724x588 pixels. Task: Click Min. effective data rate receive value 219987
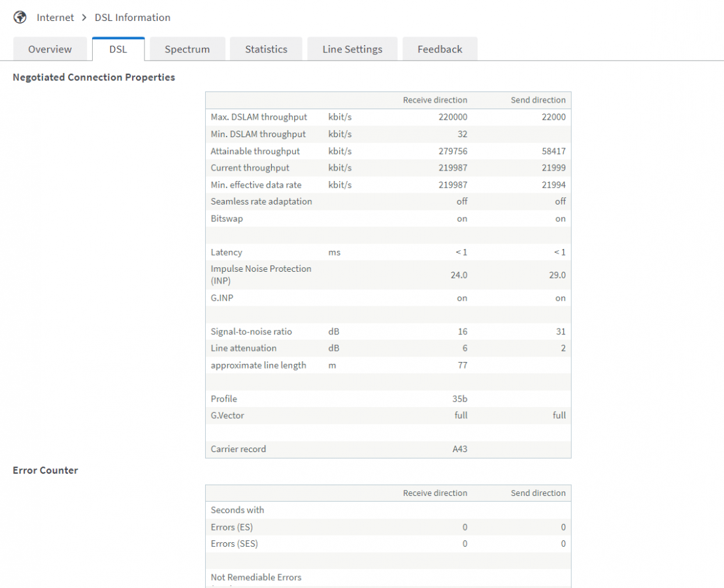(x=453, y=185)
